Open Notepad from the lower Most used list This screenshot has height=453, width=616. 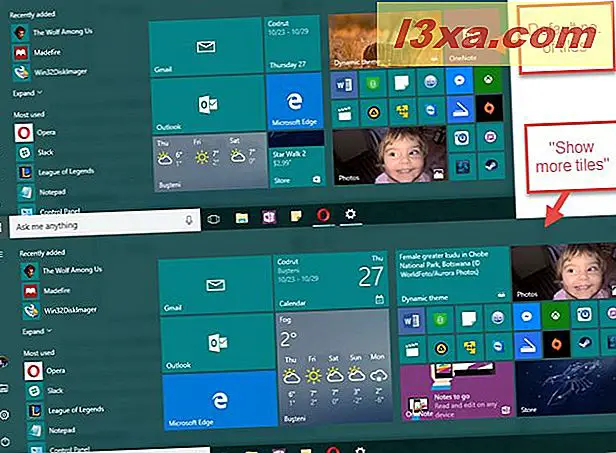(x=52, y=431)
